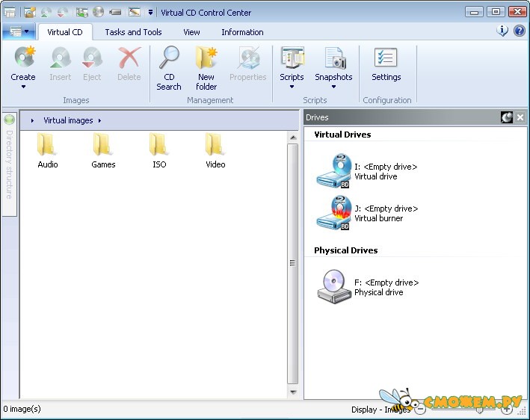The width and height of the screenshot is (530, 420).
Task: Select virtual burner J: icon
Action: click(x=334, y=213)
